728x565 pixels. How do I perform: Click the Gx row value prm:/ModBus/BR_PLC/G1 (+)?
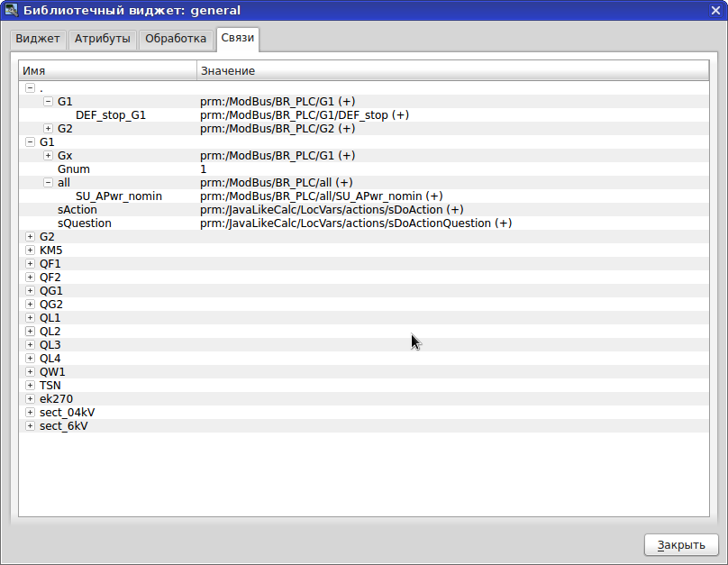[x=278, y=155]
